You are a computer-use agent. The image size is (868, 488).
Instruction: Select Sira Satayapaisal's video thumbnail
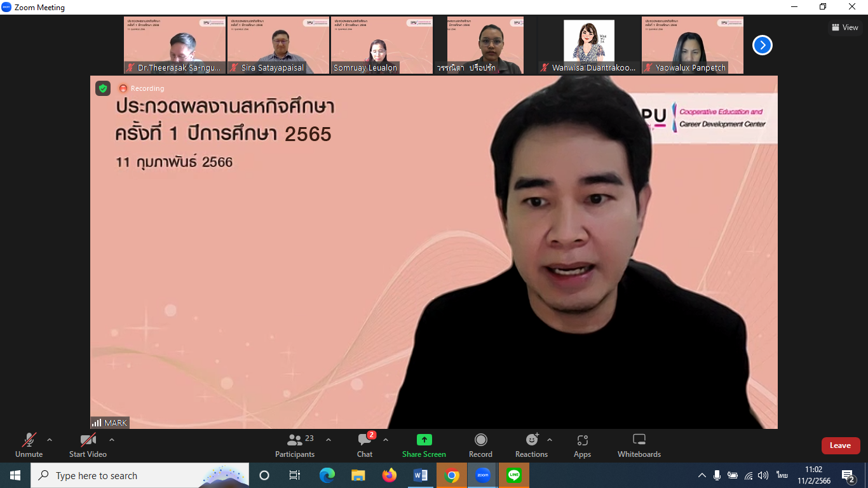(278, 45)
